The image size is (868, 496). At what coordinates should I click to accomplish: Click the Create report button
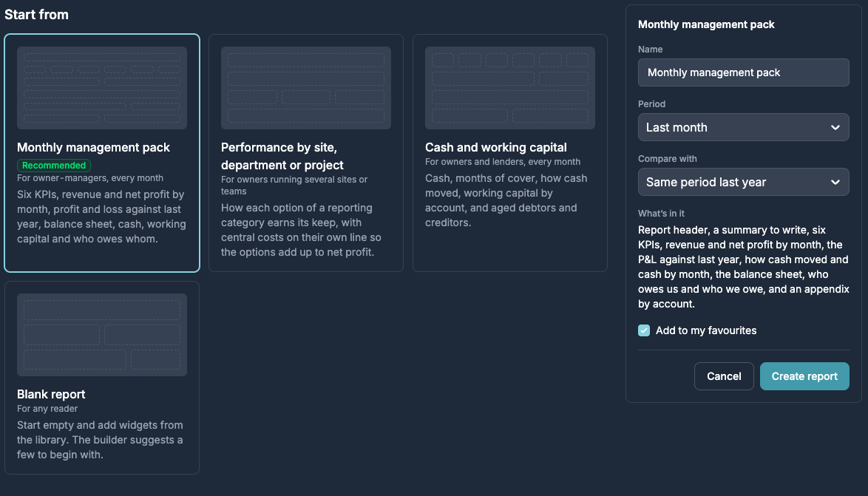[804, 376]
